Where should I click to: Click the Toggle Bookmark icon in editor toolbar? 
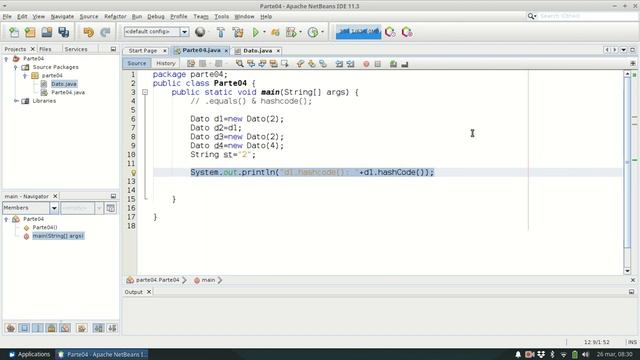323,64
